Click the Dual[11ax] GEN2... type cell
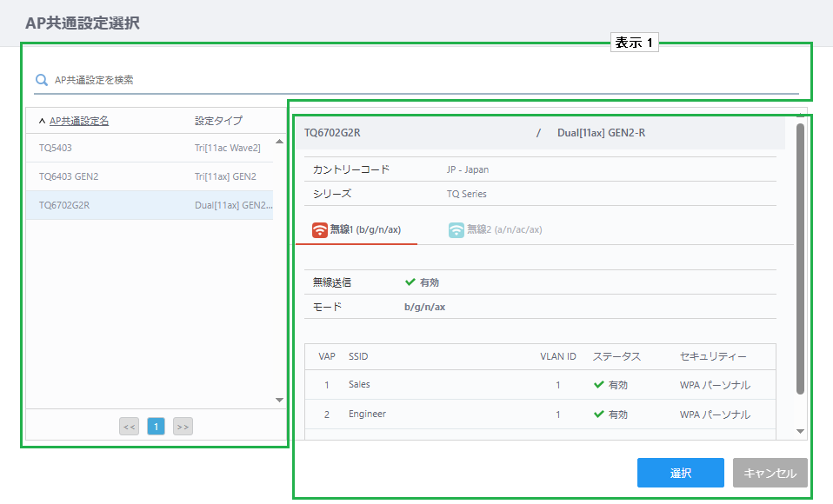Screen dimensions: 833x504 (x=234, y=205)
